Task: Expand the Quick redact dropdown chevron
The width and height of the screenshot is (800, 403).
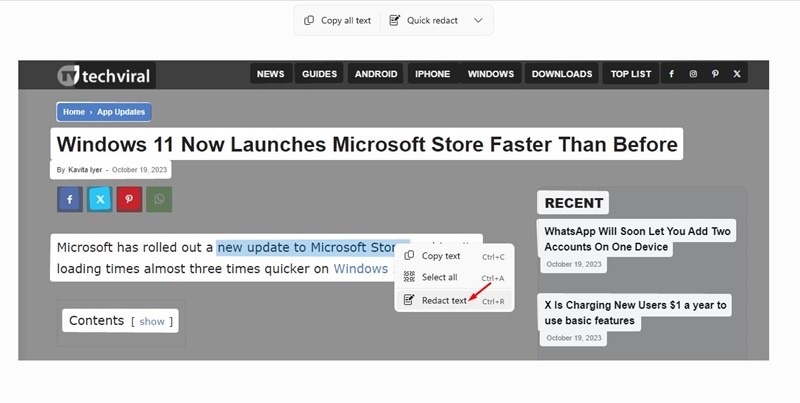Action: 478,20
